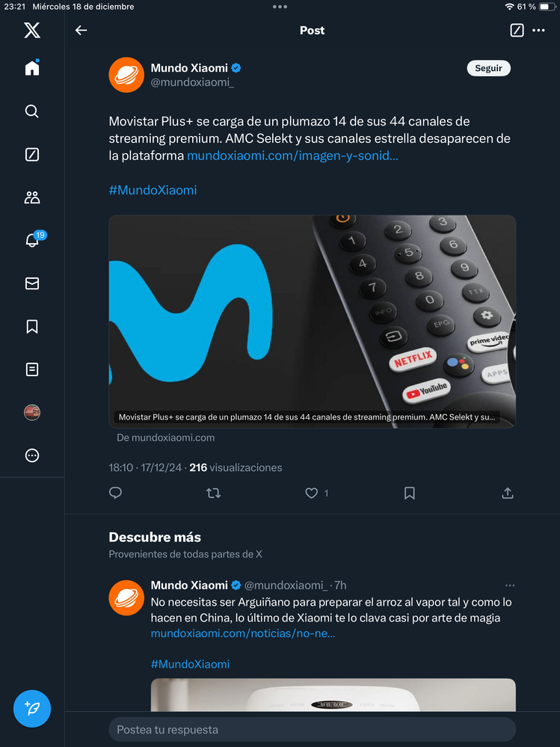Open the post's three-dot options menu
Image resolution: width=560 pixels, height=747 pixels.
click(x=538, y=31)
